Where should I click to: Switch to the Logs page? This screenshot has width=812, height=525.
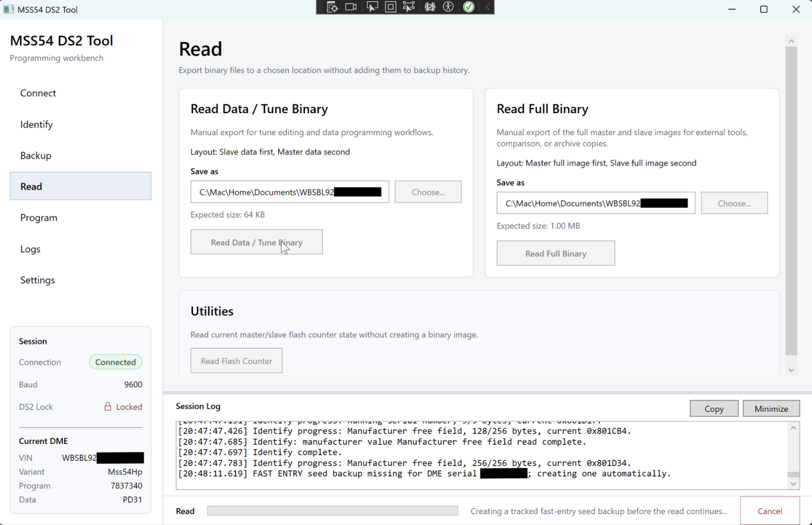pyautogui.click(x=30, y=249)
